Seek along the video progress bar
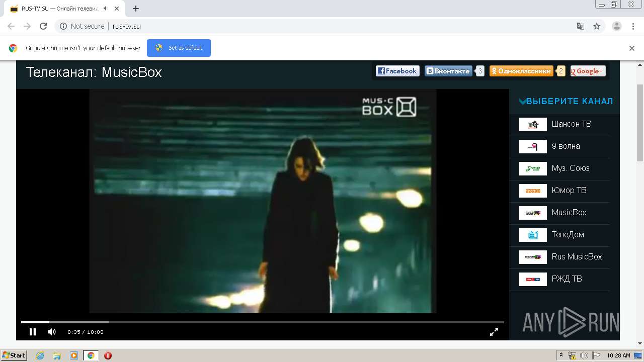This screenshot has width=644, height=362. (262, 322)
